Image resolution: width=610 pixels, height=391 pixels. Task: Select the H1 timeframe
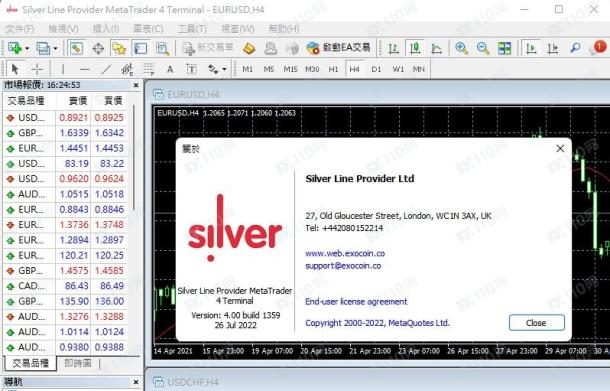(333, 69)
